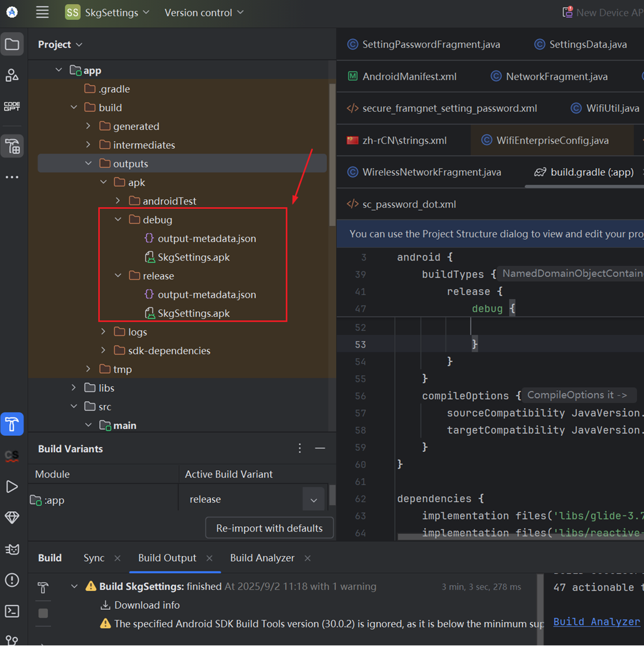The width and height of the screenshot is (644, 646).
Task: Close the Sync tab
Action: pyautogui.click(x=117, y=558)
